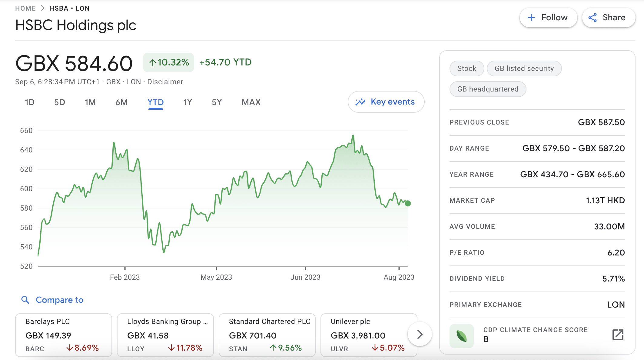Click the 10.32% change badge

(169, 62)
